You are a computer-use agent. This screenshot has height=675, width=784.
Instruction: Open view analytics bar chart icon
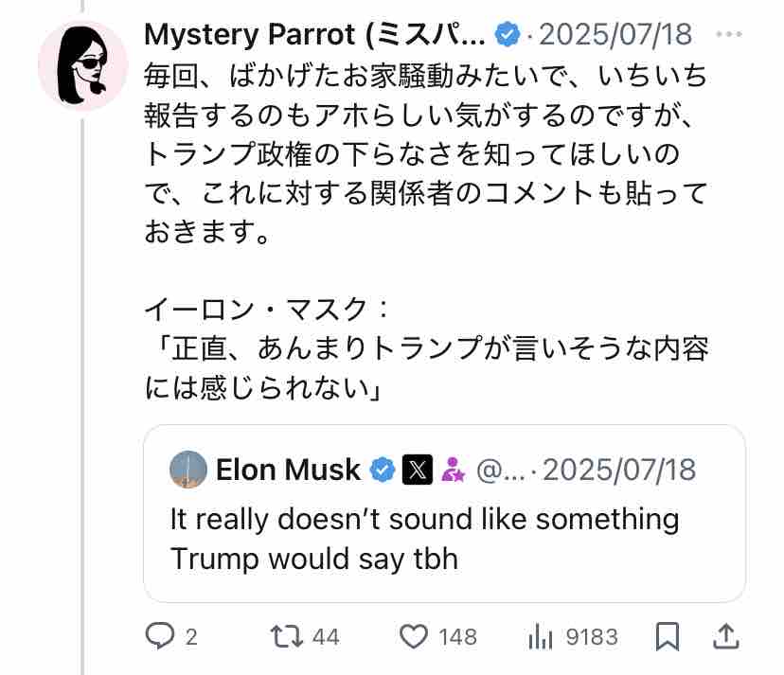click(540, 636)
